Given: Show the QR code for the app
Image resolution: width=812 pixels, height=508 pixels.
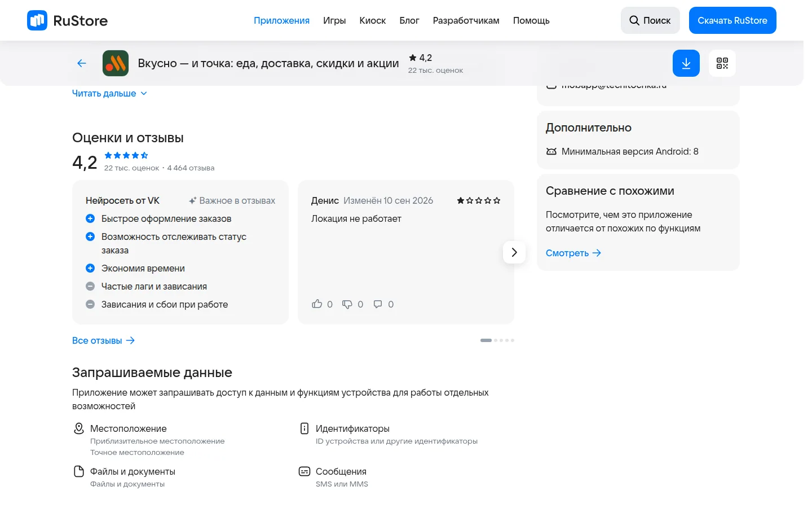Looking at the screenshot, I should pyautogui.click(x=722, y=63).
